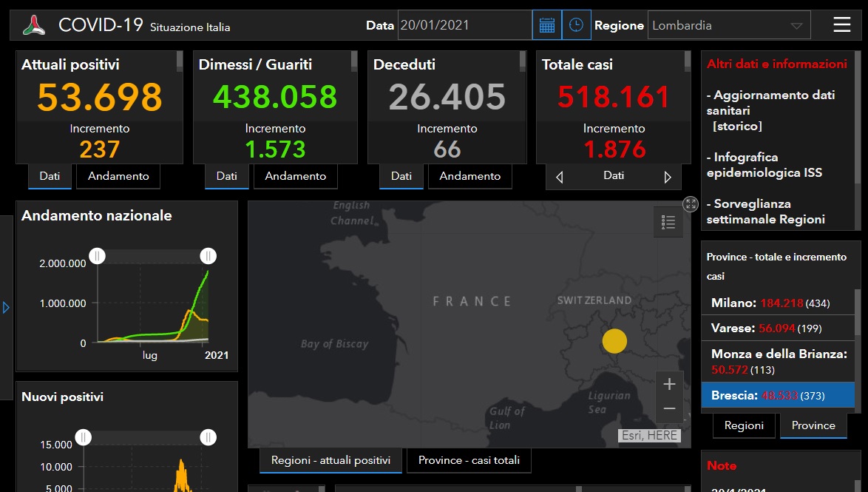This screenshot has height=492, width=868.
Task: Switch the list to Regioni tab
Action: point(744,425)
